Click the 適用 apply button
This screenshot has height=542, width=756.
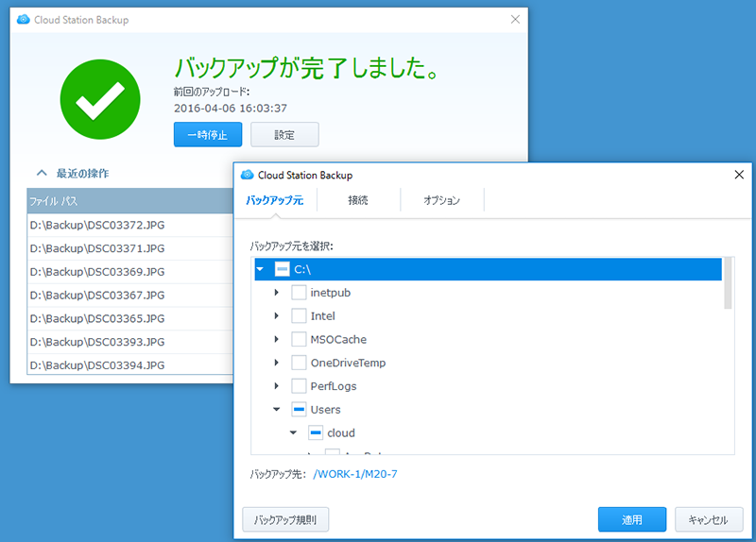coord(632,519)
